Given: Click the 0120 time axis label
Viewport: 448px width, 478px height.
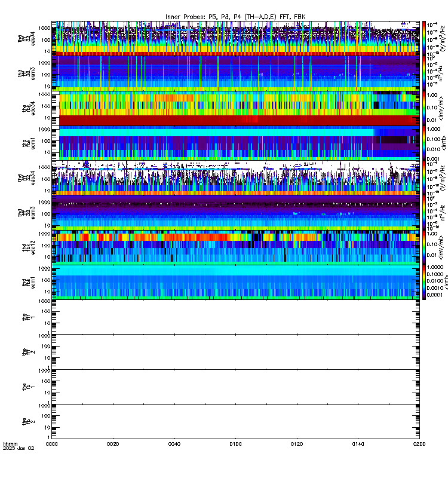Looking at the screenshot, I should [297, 444].
